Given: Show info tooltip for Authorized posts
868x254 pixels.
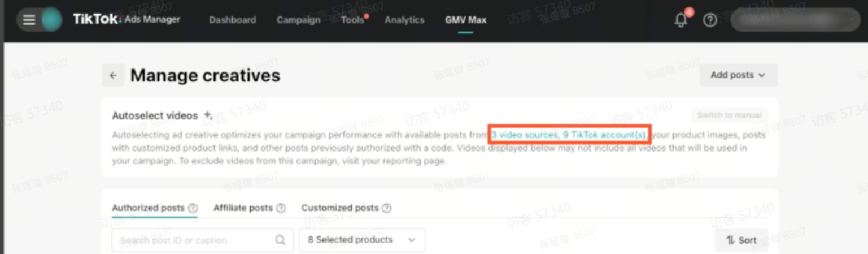Looking at the screenshot, I should tap(193, 208).
